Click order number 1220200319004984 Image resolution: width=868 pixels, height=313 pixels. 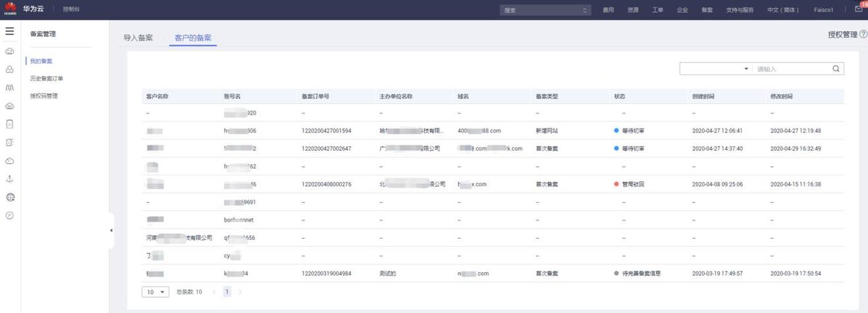327,273
